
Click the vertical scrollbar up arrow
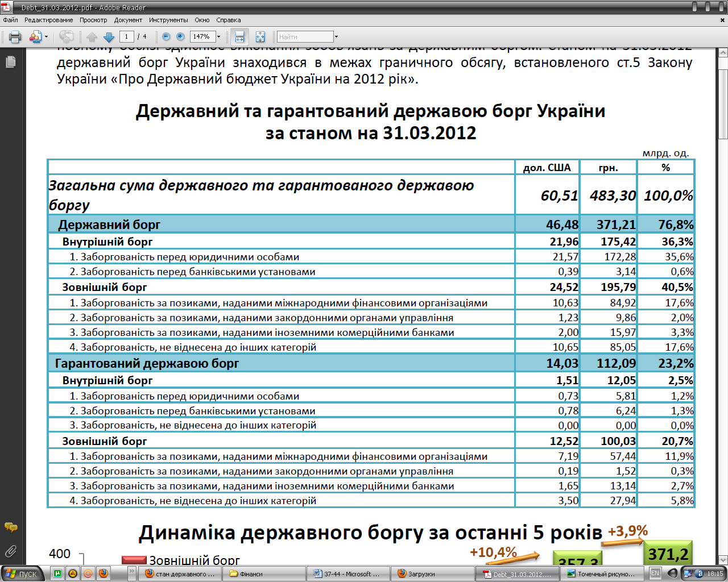pyautogui.click(x=723, y=52)
